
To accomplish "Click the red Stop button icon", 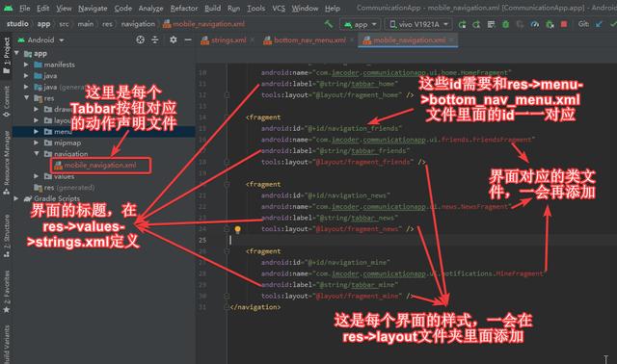I will click(564, 24).
